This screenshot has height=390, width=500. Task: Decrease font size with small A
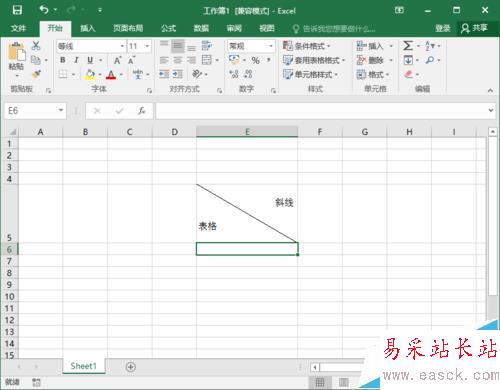pyautogui.click(x=131, y=60)
